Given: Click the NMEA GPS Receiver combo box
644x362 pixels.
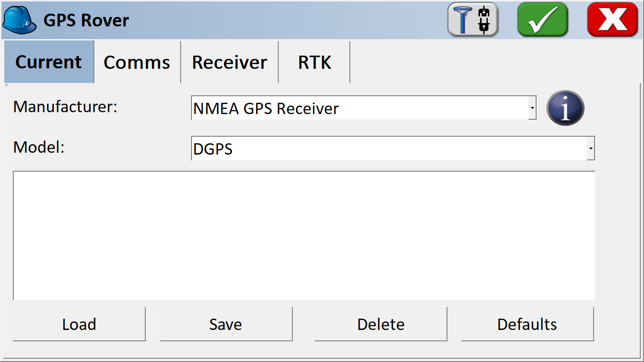Looking at the screenshot, I should tap(363, 108).
